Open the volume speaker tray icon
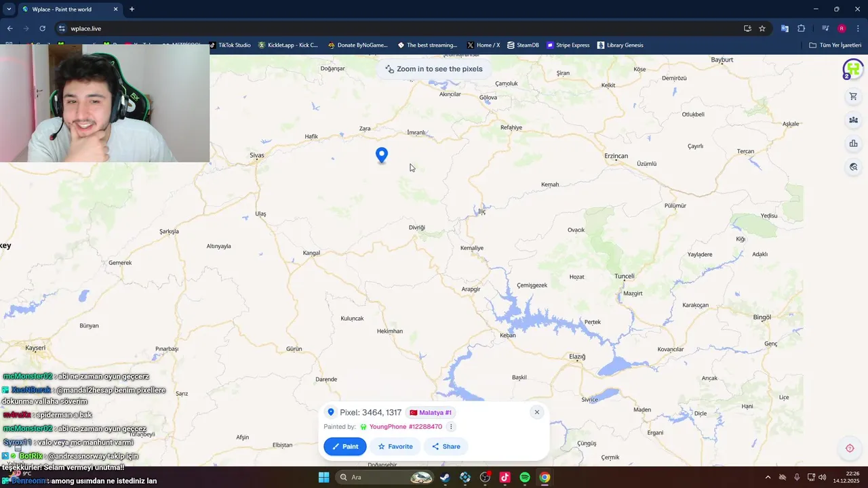 click(823, 477)
